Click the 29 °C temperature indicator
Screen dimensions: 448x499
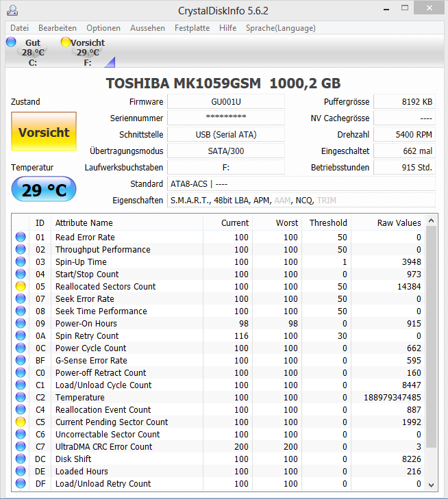pyautogui.click(x=44, y=190)
